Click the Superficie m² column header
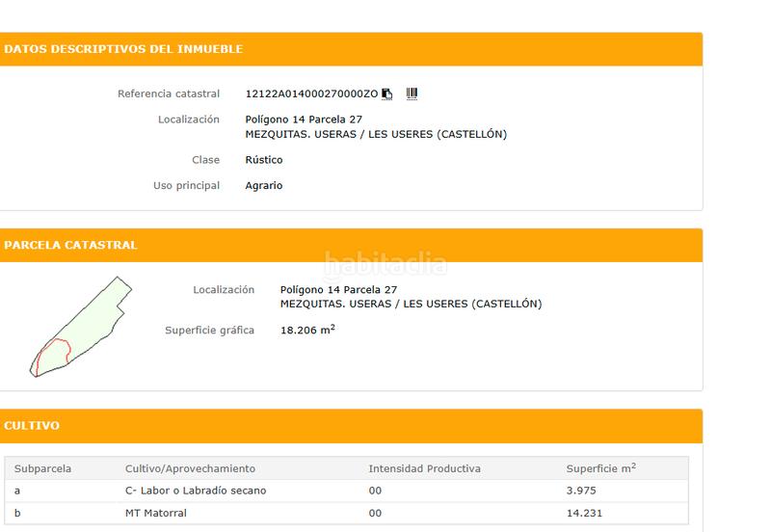The height and width of the screenshot is (532, 771). point(600,469)
